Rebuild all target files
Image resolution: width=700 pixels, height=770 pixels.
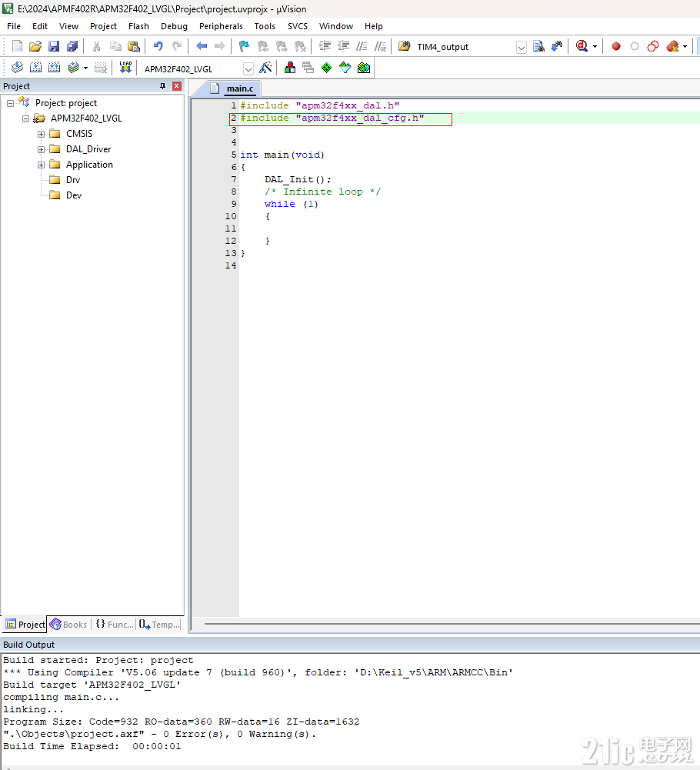[x=55, y=68]
